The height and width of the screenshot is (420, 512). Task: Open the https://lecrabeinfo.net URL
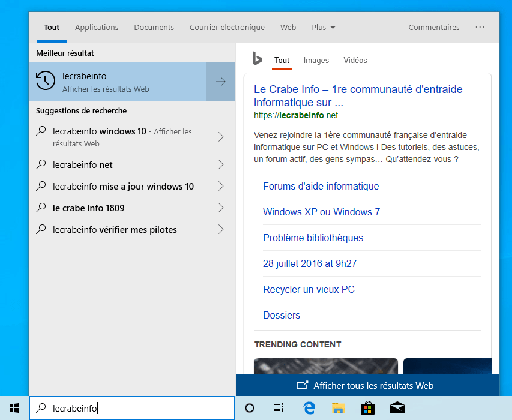click(x=296, y=115)
